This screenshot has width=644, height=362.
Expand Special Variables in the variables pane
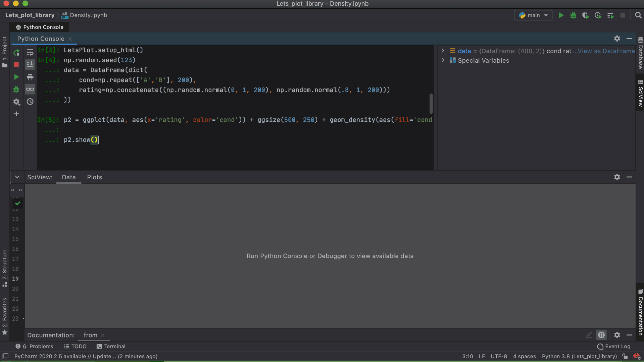443,60
